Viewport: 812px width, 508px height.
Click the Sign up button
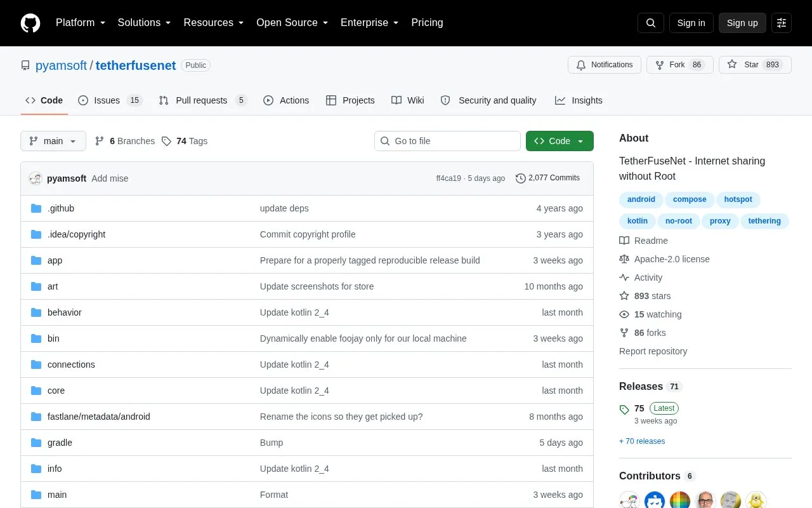(x=742, y=23)
